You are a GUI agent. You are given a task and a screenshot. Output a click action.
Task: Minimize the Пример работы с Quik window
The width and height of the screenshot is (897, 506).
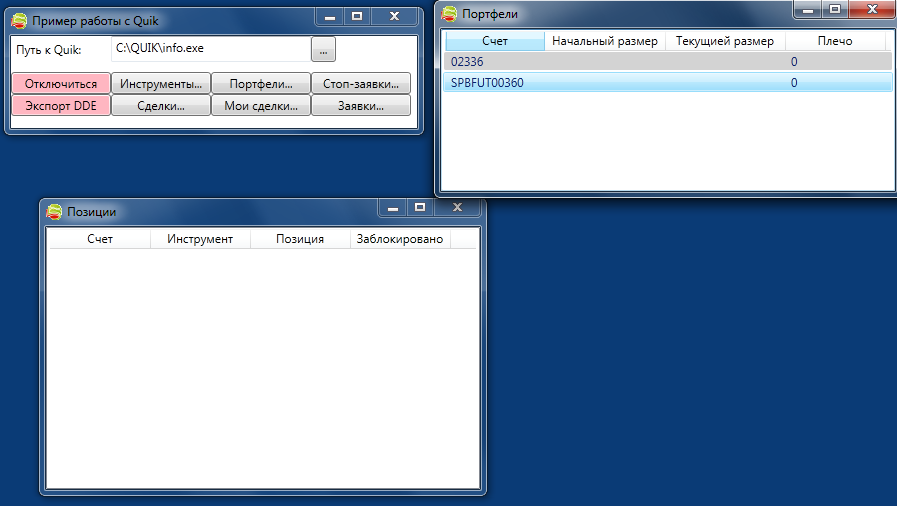click(330, 17)
